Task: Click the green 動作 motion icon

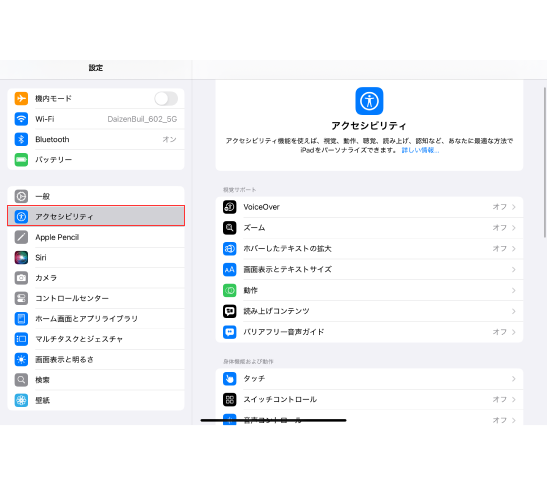Action: click(230, 290)
